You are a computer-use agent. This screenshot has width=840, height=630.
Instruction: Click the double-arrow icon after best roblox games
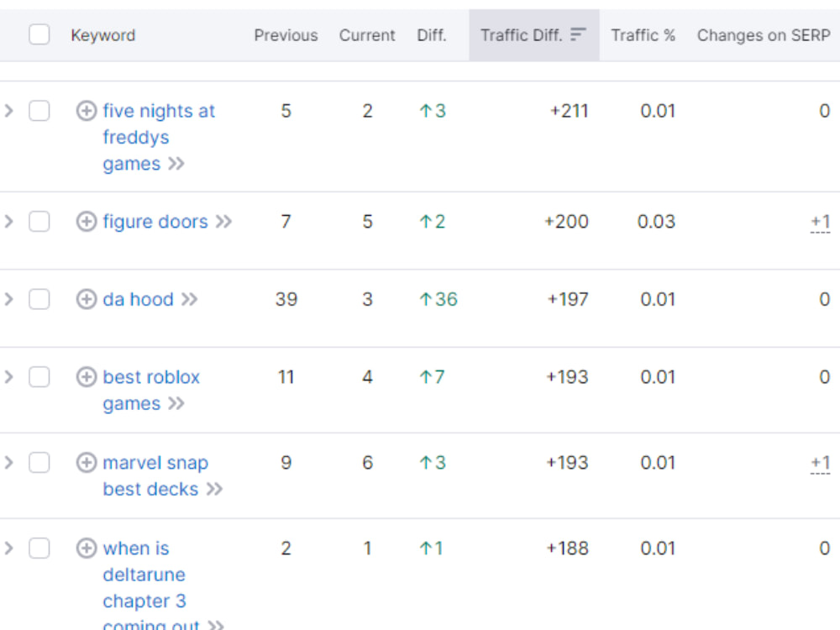[176, 403]
